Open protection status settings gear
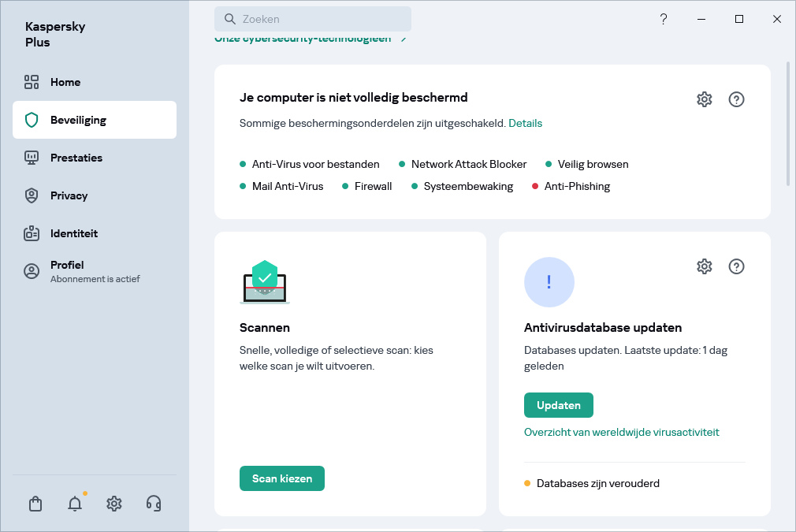796x532 pixels. [705, 99]
